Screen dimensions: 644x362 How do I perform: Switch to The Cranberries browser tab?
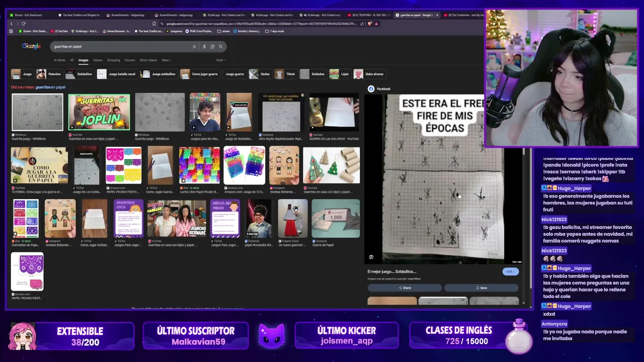tap(465, 15)
